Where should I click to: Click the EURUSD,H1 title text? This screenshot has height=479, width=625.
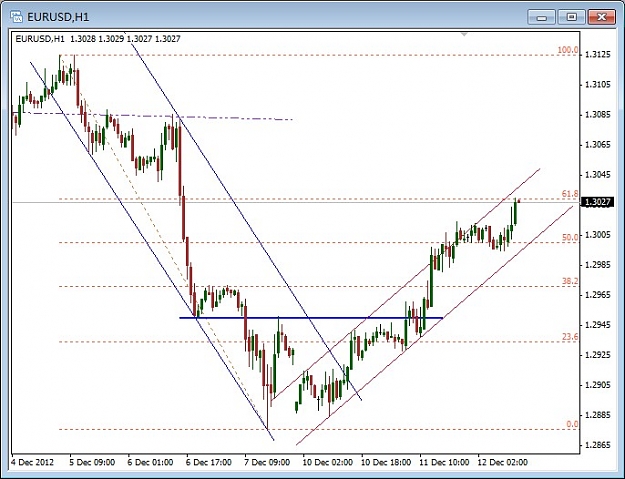[58, 17]
